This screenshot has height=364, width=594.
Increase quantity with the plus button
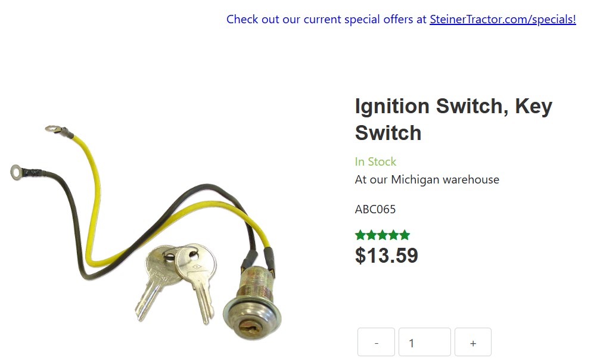click(473, 343)
